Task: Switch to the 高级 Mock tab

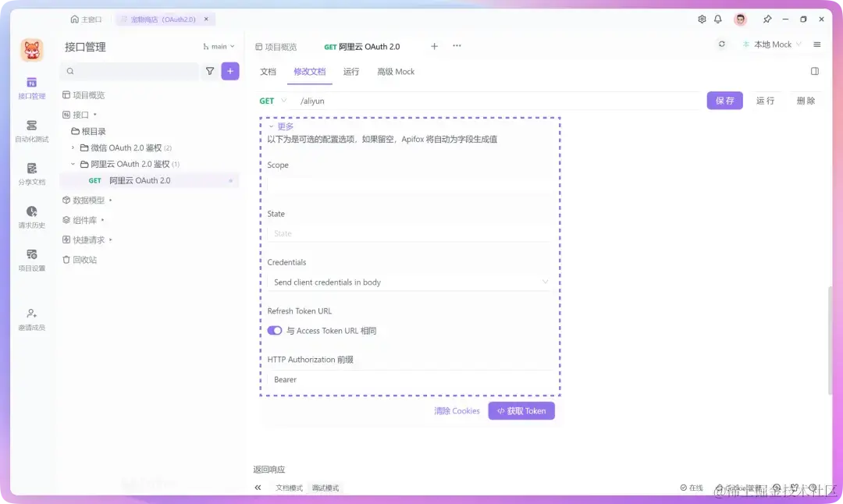Action: tap(396, 72)
